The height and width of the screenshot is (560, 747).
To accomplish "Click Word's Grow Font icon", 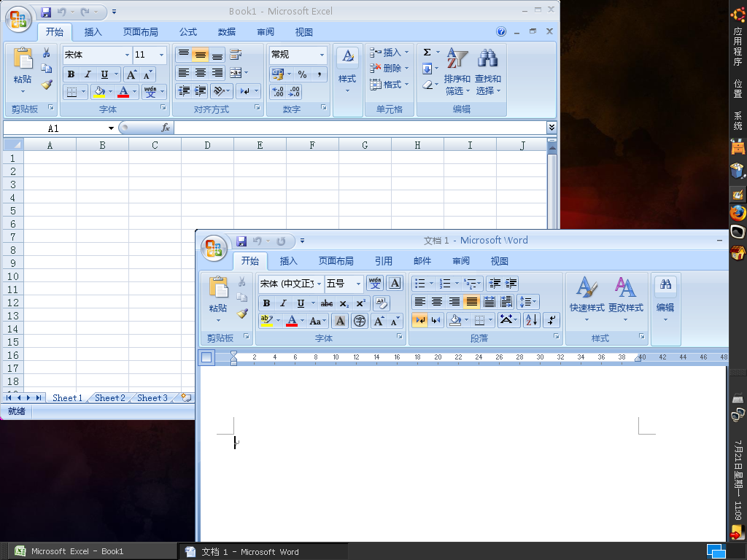I will click(379, 321).
